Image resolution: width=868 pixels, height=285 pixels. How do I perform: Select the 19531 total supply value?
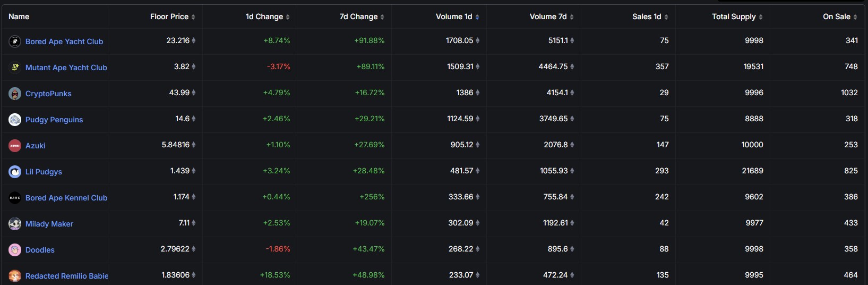(x=753, y=66)
